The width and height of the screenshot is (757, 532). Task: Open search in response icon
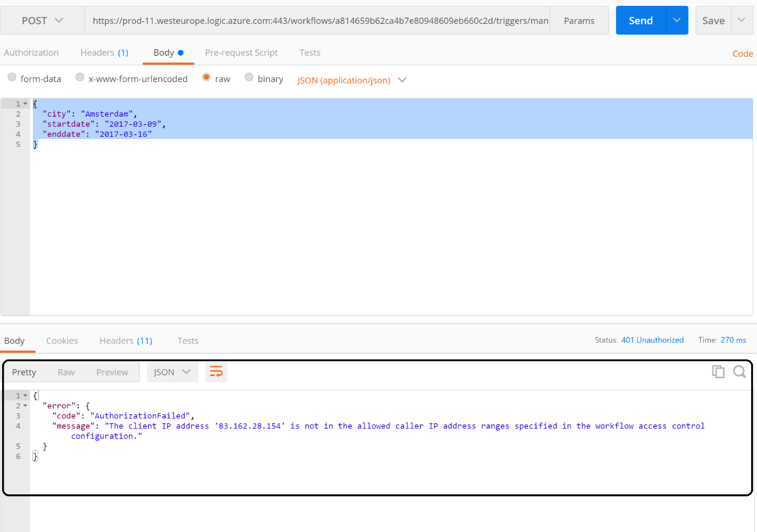coord(739,372)
